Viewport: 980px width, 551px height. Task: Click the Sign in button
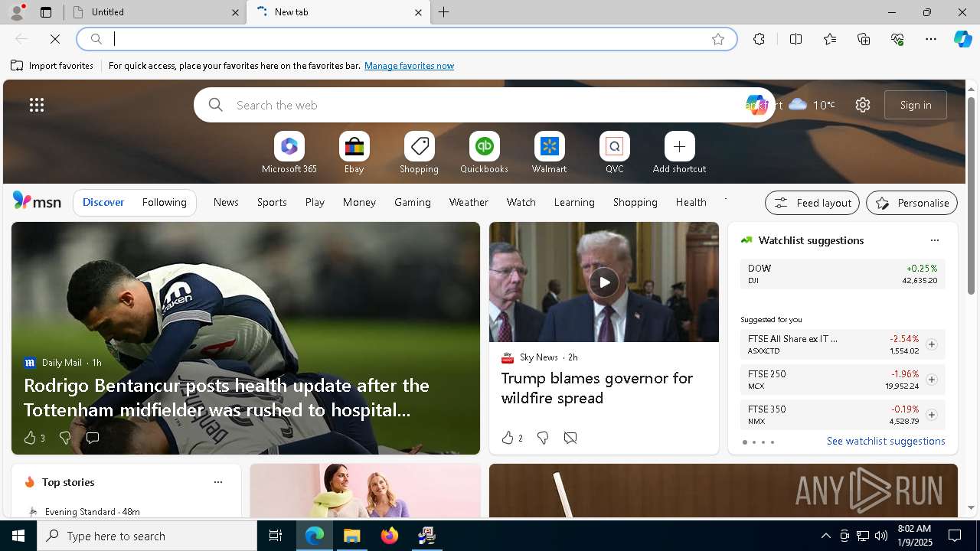(x=916, y=105)
